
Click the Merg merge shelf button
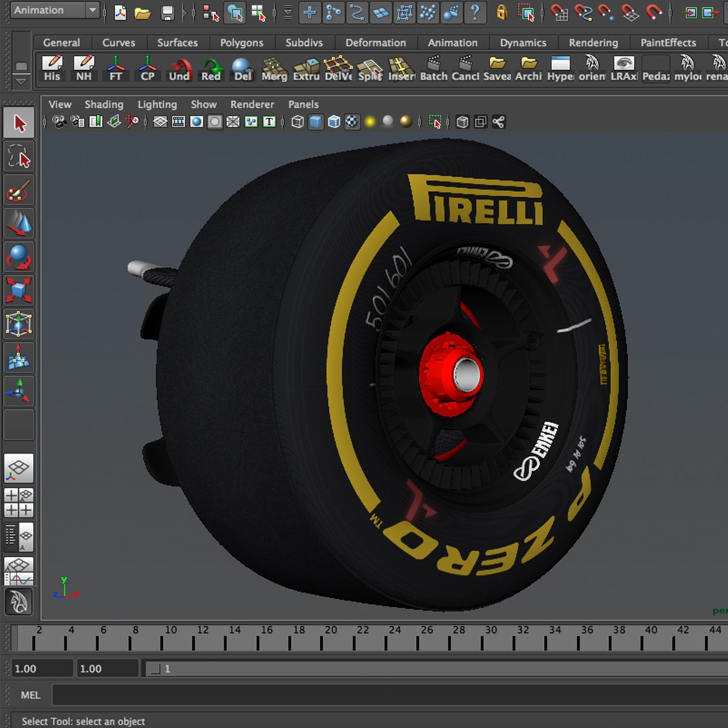pos(274,68)
